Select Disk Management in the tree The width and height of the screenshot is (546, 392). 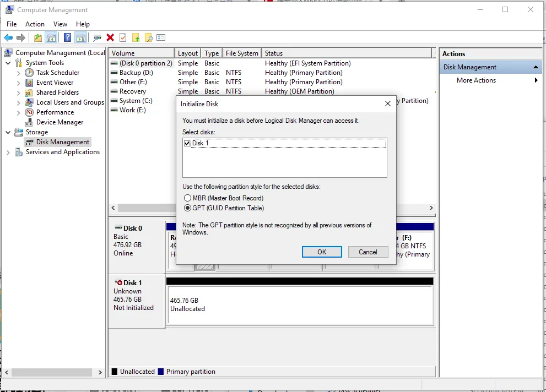63,142
